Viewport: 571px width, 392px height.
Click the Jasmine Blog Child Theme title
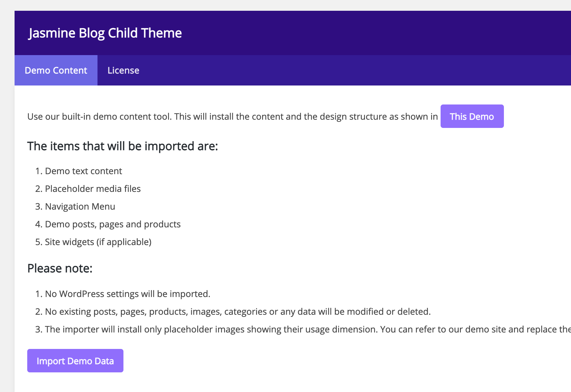pyautogui.click(x=105, y=33)
